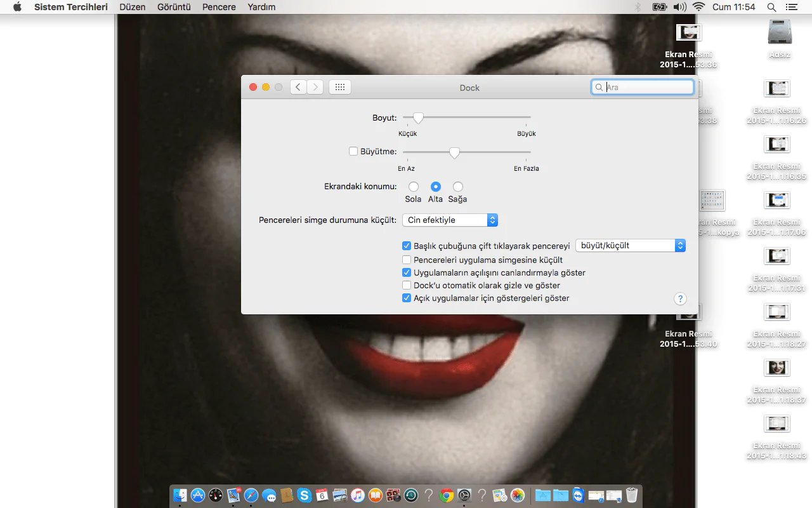The width and height of the screenshot is (812, 508).
Task: Launch Skype from the Dock
Action: (304, 495)
